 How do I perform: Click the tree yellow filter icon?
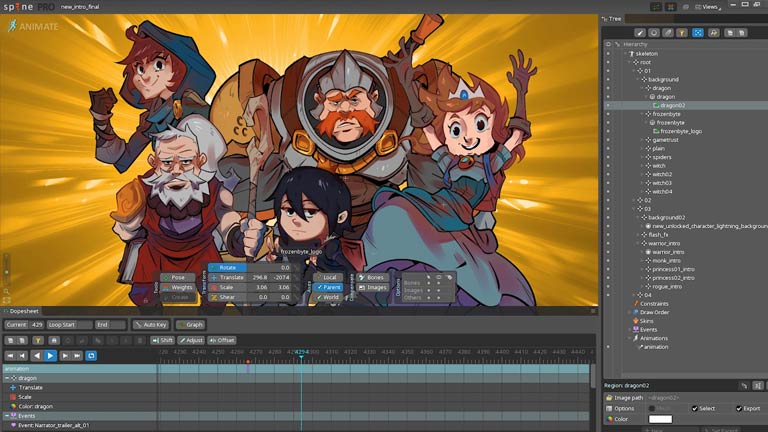(x=682, y=33)
